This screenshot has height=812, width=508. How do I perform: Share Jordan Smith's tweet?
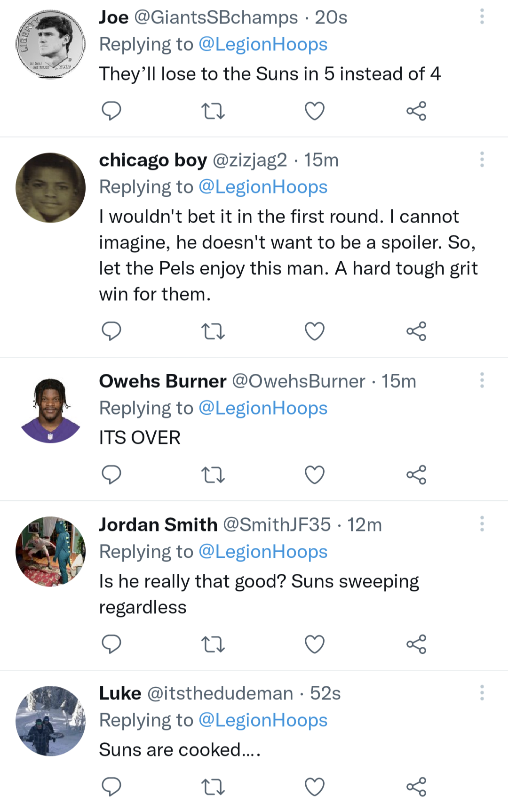[x=416, y=644]
